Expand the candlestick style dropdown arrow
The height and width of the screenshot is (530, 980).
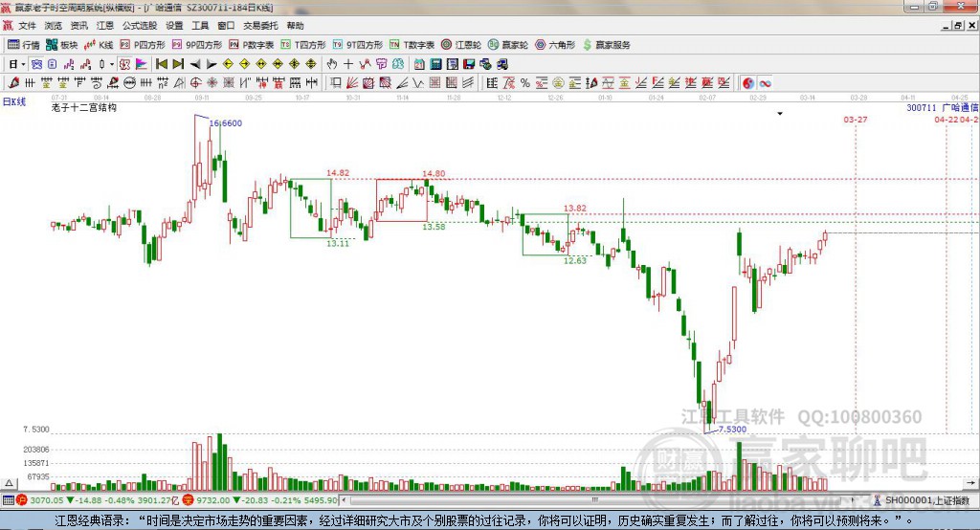(112, 64)
